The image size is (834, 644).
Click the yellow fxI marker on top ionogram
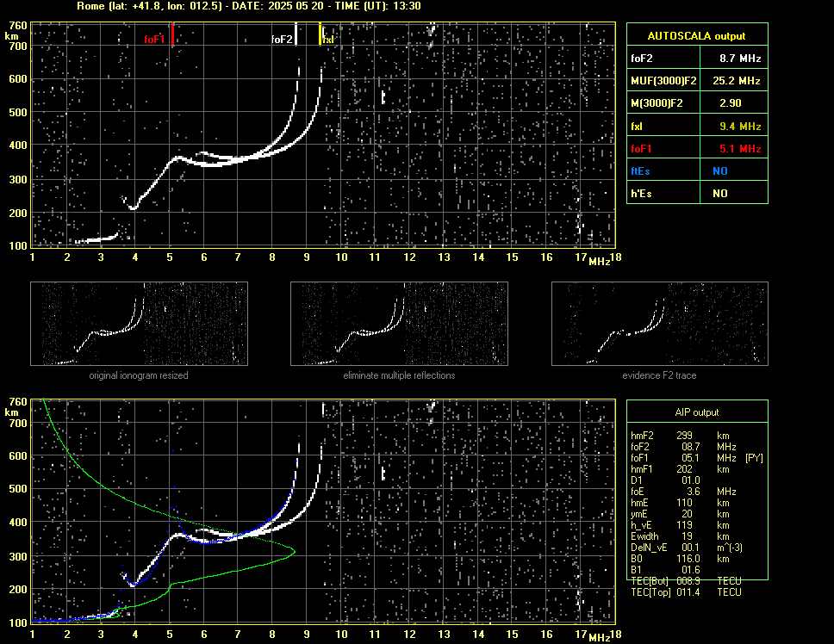point(320,34)
